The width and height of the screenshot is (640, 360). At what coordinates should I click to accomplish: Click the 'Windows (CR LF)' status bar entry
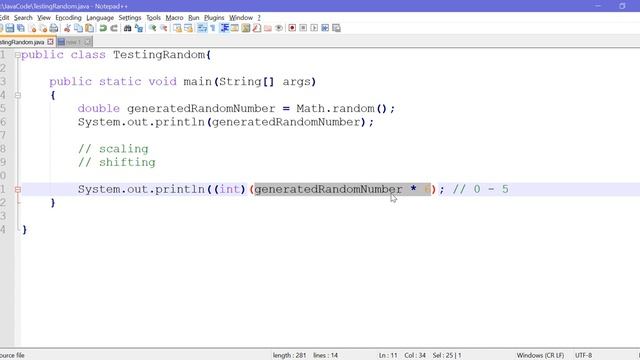pos(540,356)
